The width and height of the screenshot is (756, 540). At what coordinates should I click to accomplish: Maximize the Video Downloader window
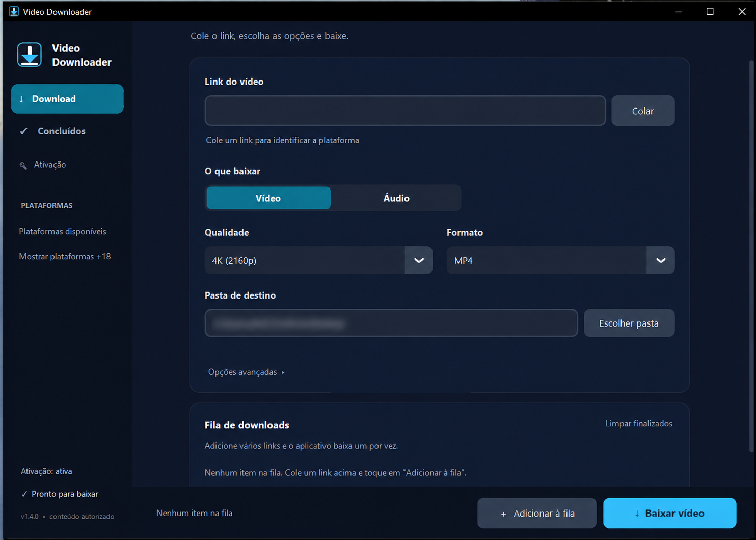pos(710,11)
